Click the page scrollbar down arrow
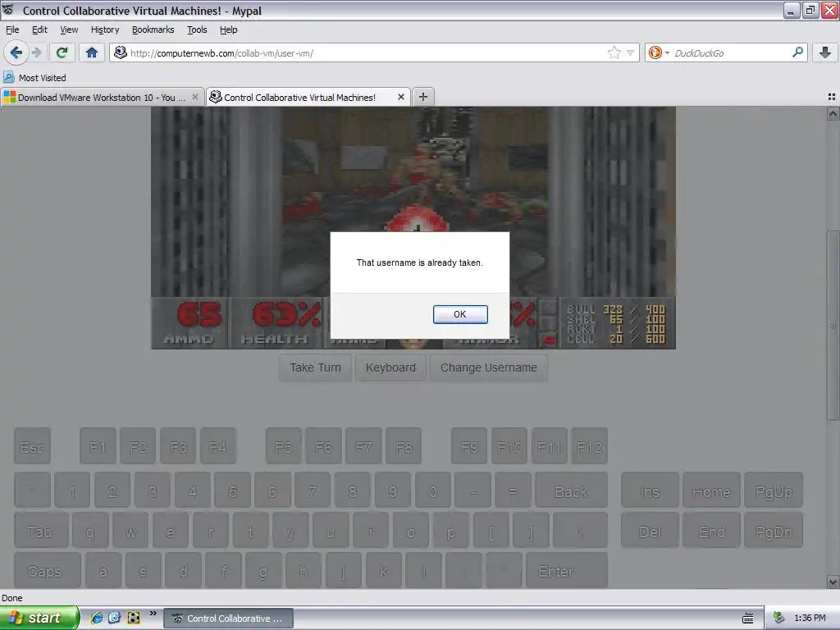The image size is (840, 630). (833, 582)
